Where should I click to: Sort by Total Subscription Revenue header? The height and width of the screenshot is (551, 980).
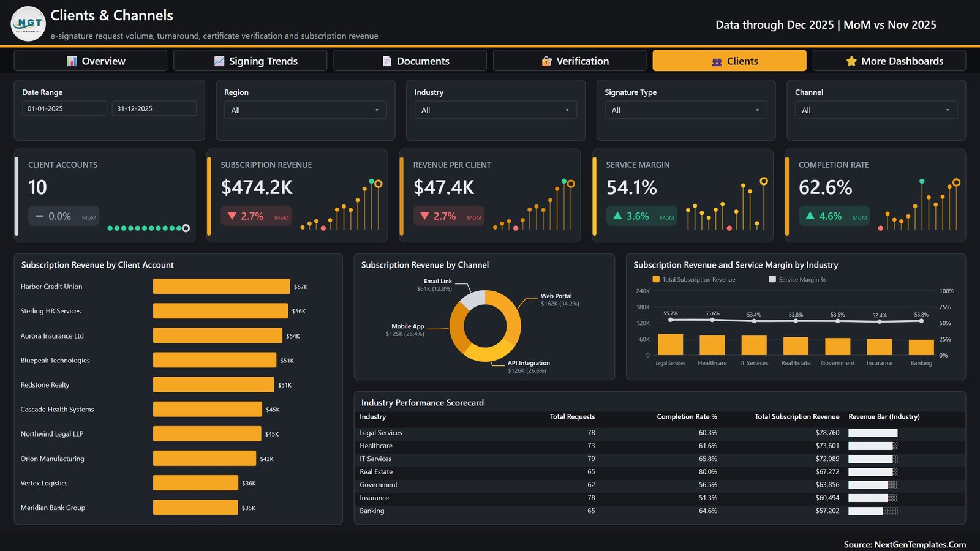[x=797, y=417]
